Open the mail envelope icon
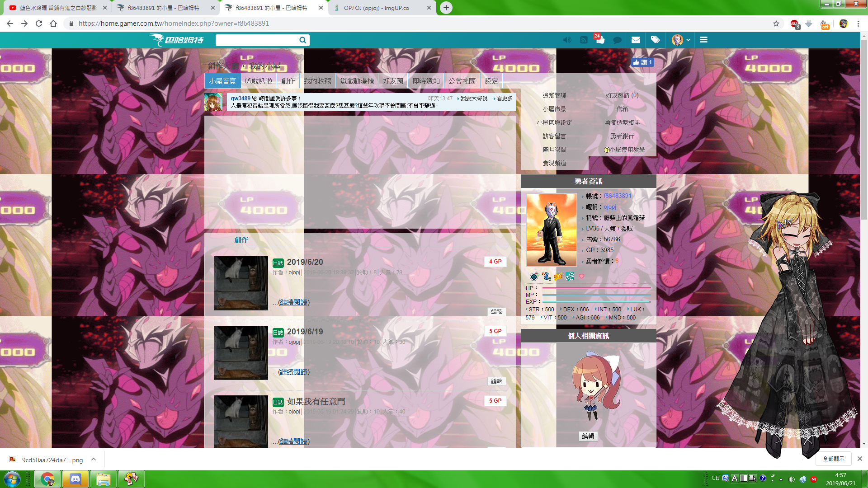This screenshot has height=488, width=868. (636, 40)
